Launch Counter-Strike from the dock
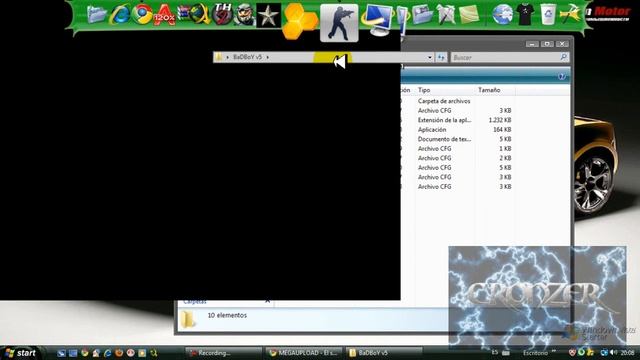Viewport: 640px width, 360px height. click(x=339, y=23)
